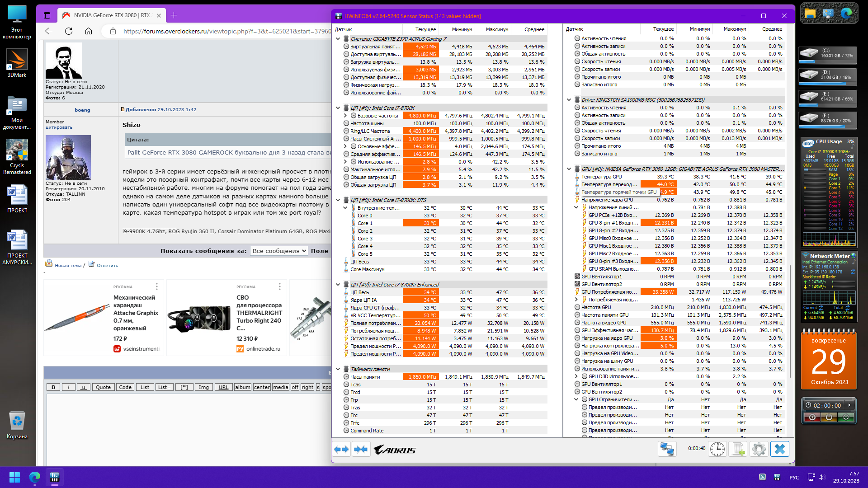Toggle bold with the B button
The height and width of the screenshot is (488, 868).
tap(53, 387)
